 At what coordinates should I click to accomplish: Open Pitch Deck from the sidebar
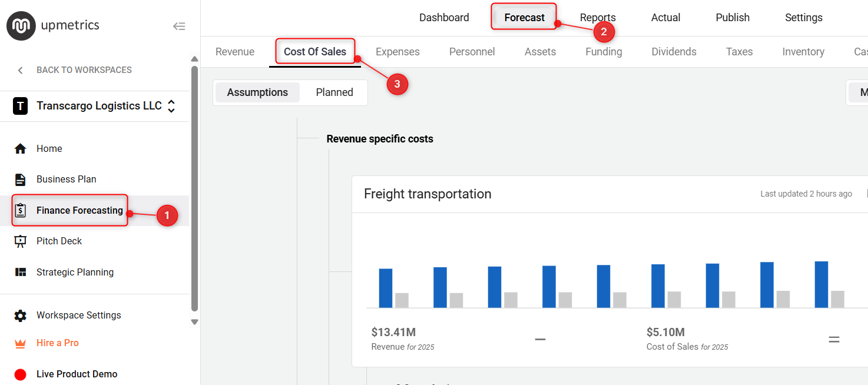coord(59,241)
